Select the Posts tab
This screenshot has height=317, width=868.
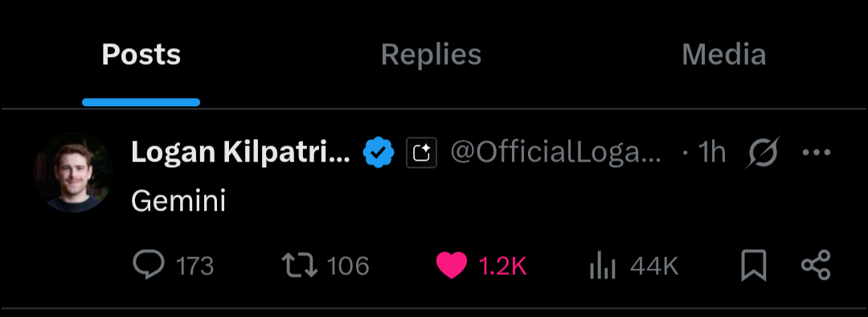tap(141, 55)
